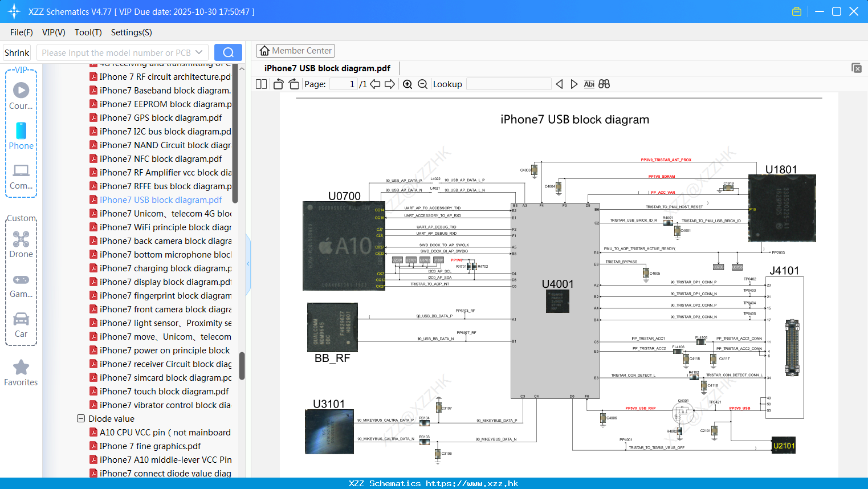The height and width of the screenshot is (489, 868).
Task: Open iPhone7 simcard block diagram file
Action: [160, 378]
